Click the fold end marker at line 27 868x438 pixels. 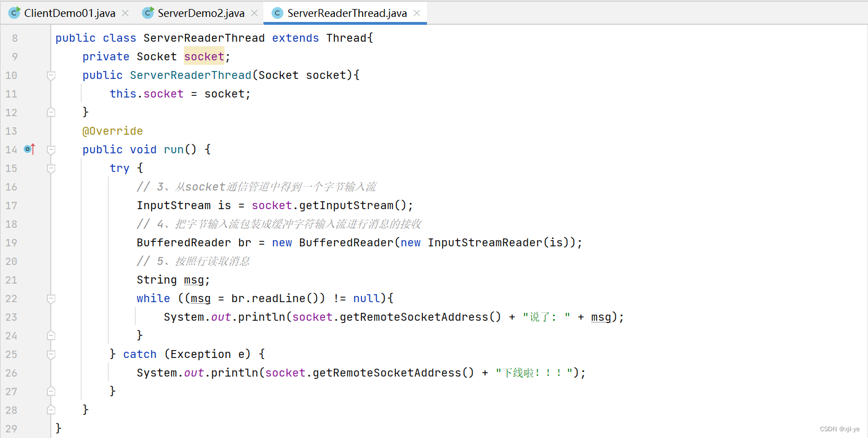pyautogui.click(x=51, y=391)
